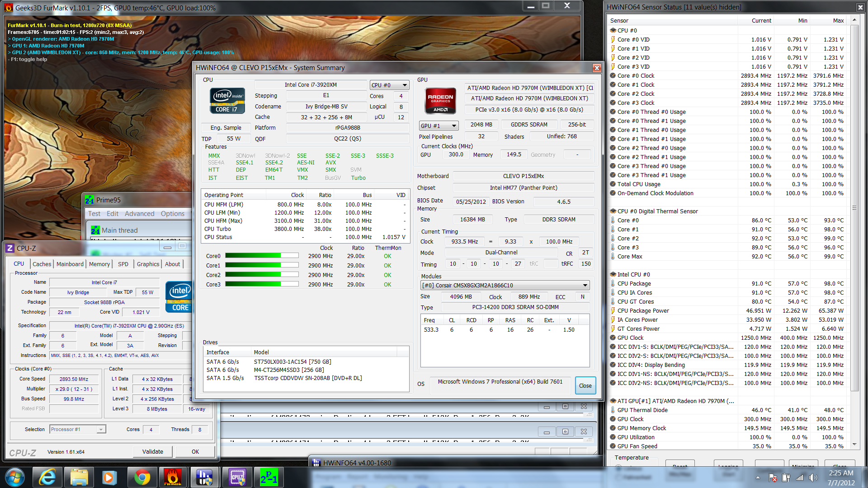Click lightning icon beside CPU Package Power
This screenshot has width=868, height=488.
pyautogui.click(x=613, y=310)
